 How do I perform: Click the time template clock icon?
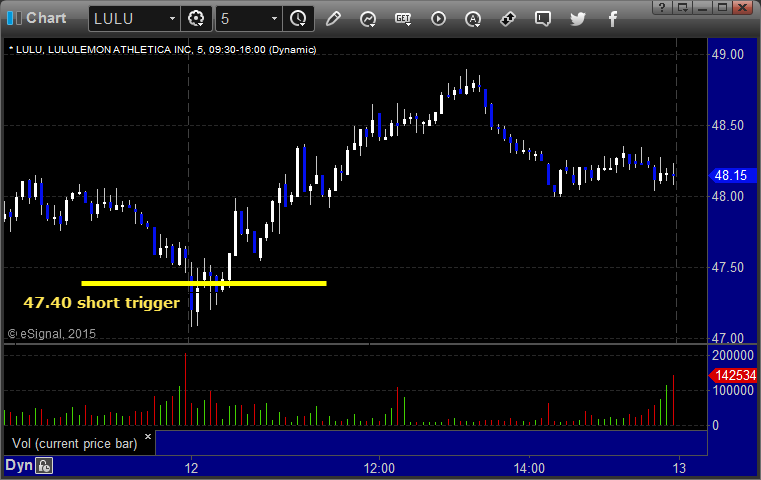point(298,19)
